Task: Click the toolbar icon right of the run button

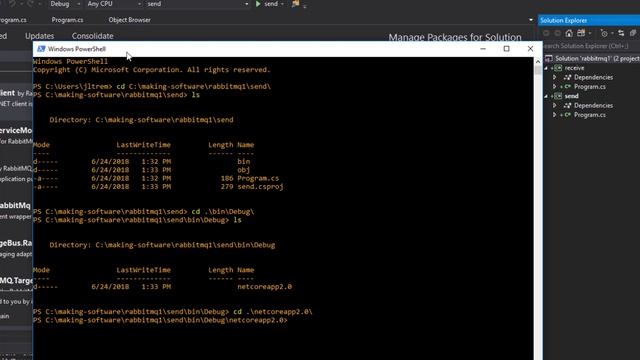Action: tap(295, 4)
